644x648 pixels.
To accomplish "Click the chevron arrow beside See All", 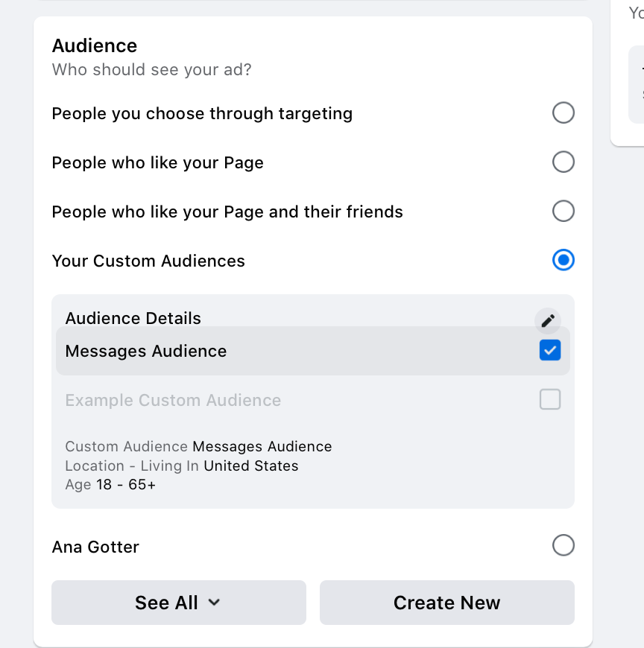I will point(214,603).
